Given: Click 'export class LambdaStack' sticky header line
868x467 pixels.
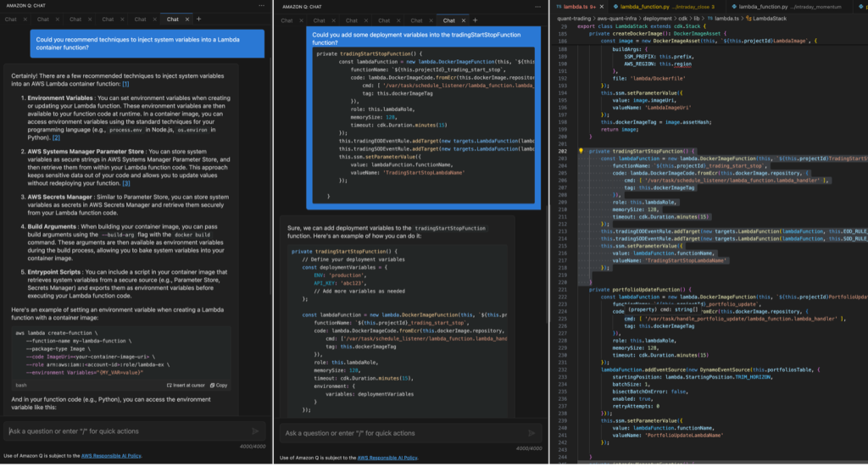Looking at the screenshot, I should click(x=642, y=26).
